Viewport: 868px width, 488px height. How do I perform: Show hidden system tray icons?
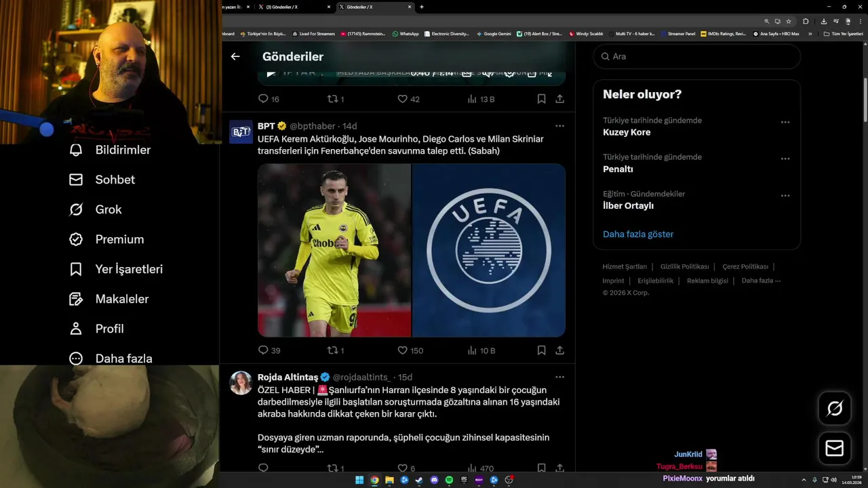(804, 480)
